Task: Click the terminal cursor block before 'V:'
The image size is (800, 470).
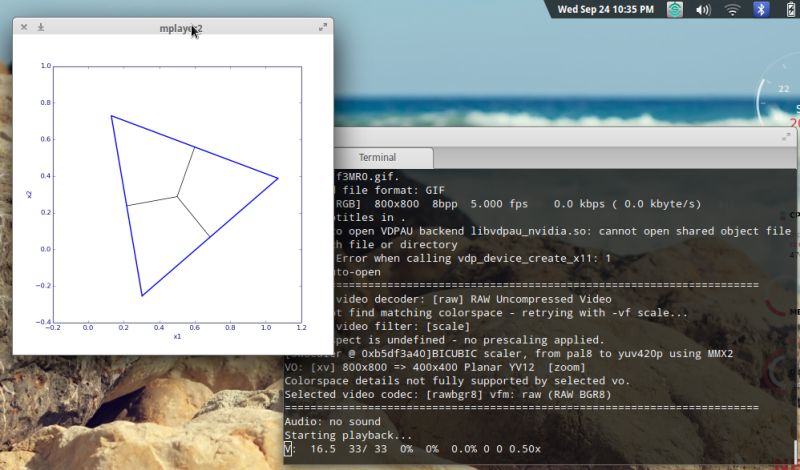Action: (x=288, y=449)
